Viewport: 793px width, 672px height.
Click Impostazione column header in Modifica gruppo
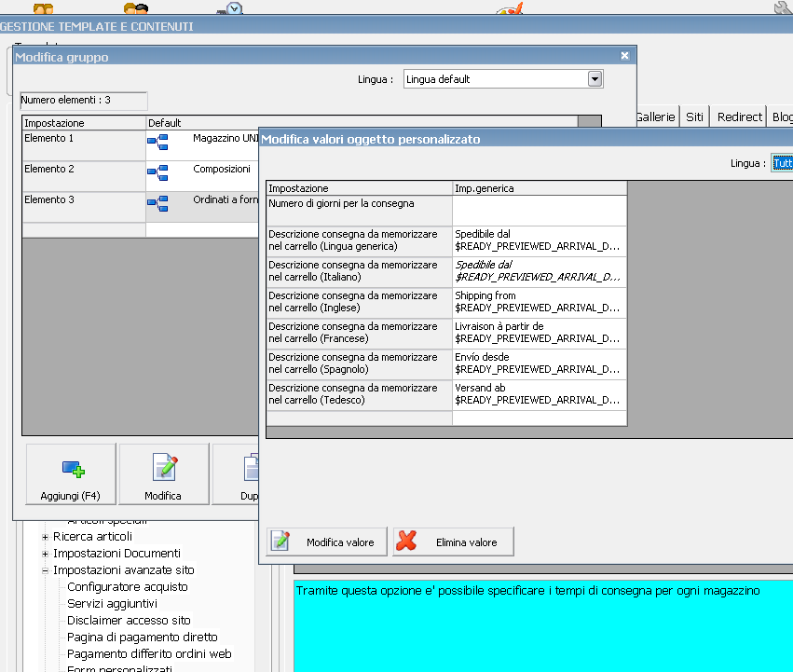pyautogui.click(x=84, y=123)
